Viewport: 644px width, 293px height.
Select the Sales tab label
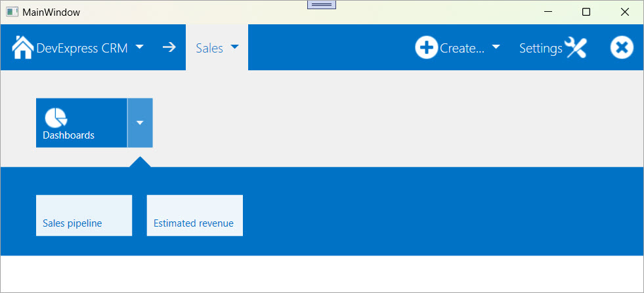click(209, 48)
